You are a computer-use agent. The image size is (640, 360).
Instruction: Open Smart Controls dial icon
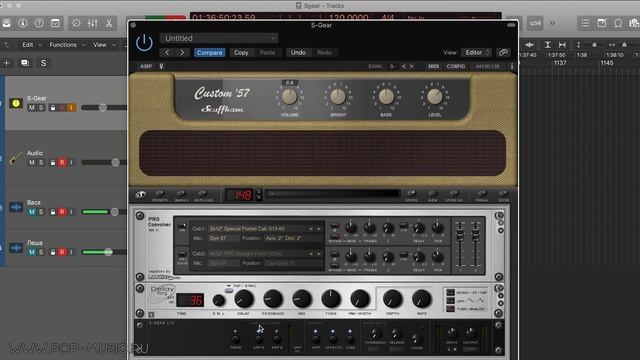click(x=76, y=23)
